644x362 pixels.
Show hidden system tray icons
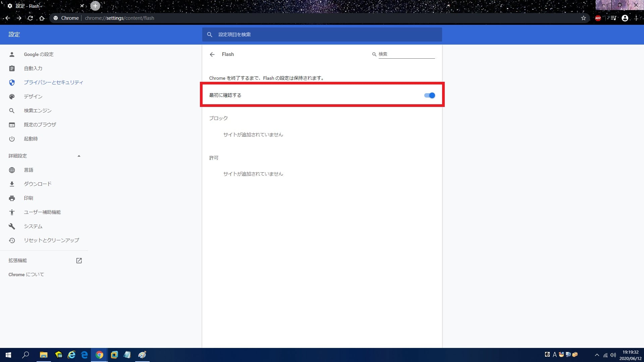(x=597, y=355)
